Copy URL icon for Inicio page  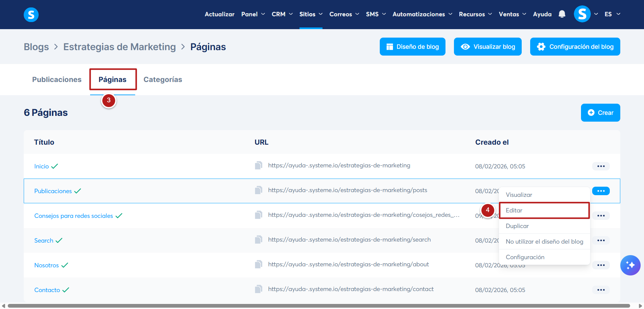click(x=258, y=165)
